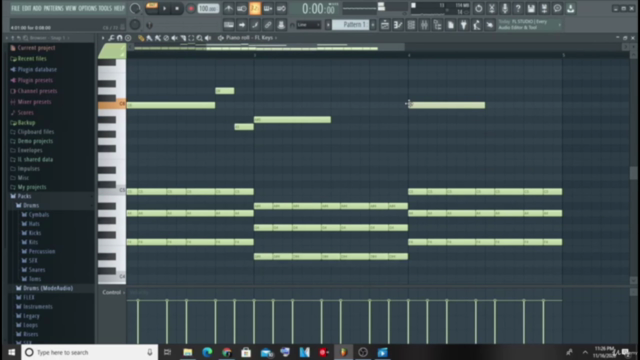Open the Snares folder in browser

tap(37, 270)
